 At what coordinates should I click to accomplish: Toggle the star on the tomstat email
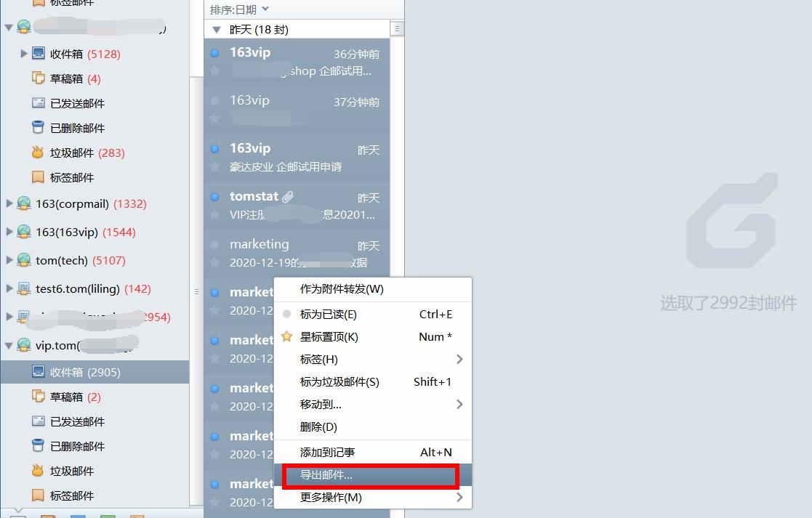(x=214, y=213)
